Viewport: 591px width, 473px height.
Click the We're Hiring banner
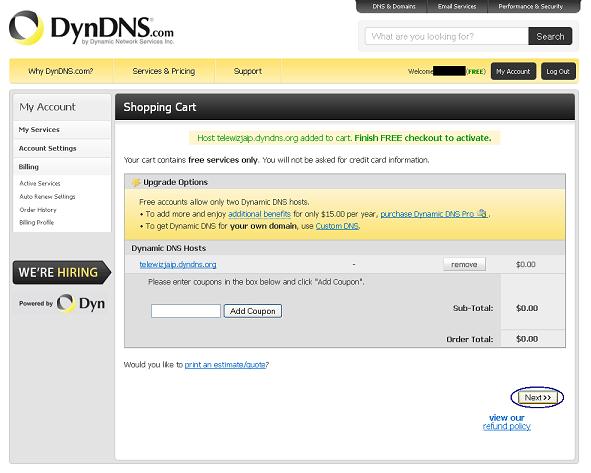(62, 272)
